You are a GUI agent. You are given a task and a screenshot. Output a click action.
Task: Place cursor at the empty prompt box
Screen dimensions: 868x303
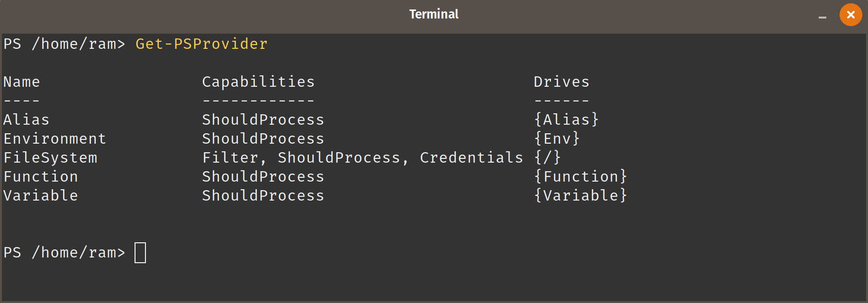click(140, 253)
